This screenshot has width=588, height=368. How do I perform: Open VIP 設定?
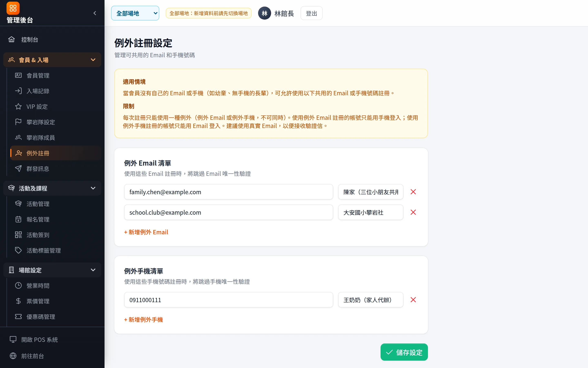click(55, 107)
